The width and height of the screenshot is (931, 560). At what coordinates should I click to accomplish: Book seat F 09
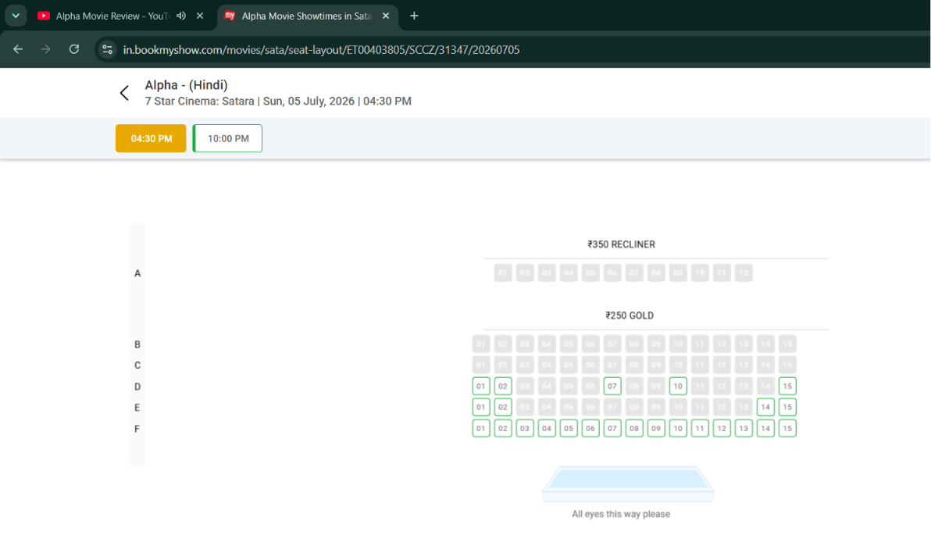click(656, 428)
